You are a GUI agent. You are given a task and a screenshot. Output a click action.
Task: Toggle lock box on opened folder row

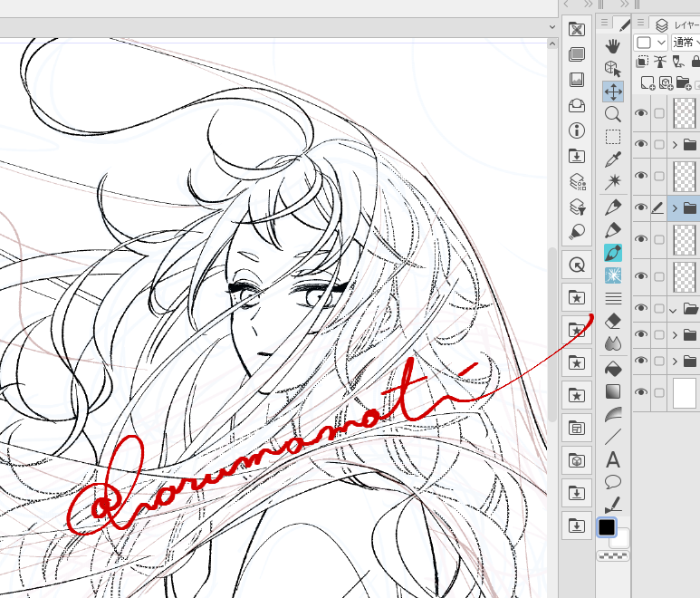pyautogui.click(x=659, y=308)
